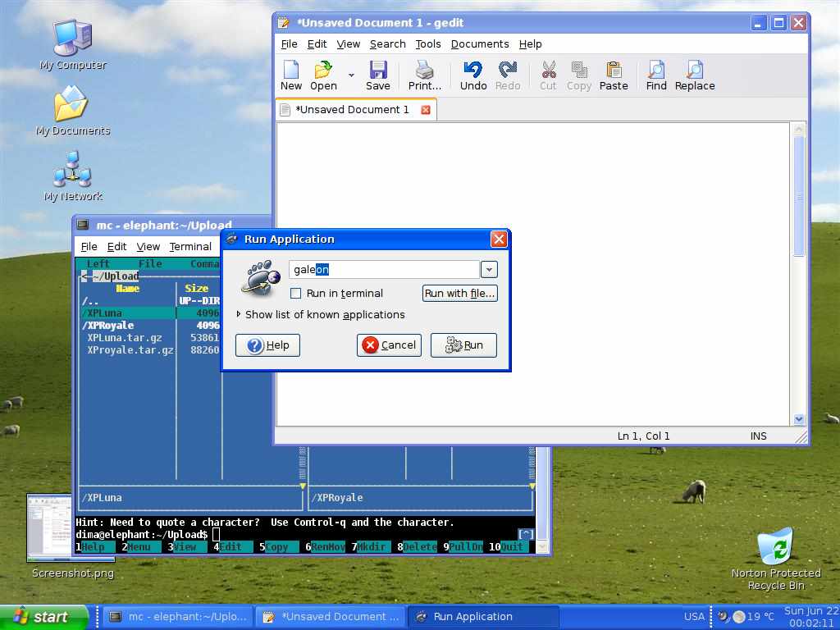Select the /XPRoyale directory row in mc
The height and width of the screenshot is (630, 840).
point(150,325)
